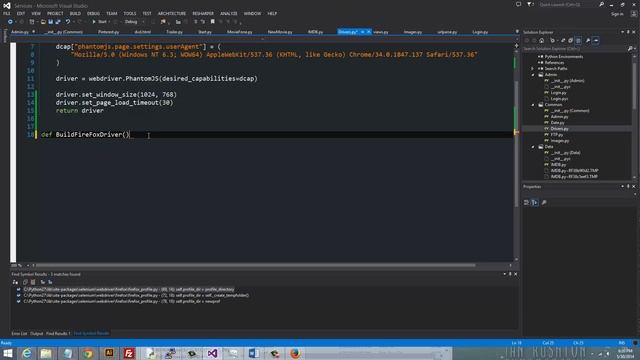Switch to the Error List tab
Image resolution: width=640 pixels, height=360 pixels.
tap(19, 333)
